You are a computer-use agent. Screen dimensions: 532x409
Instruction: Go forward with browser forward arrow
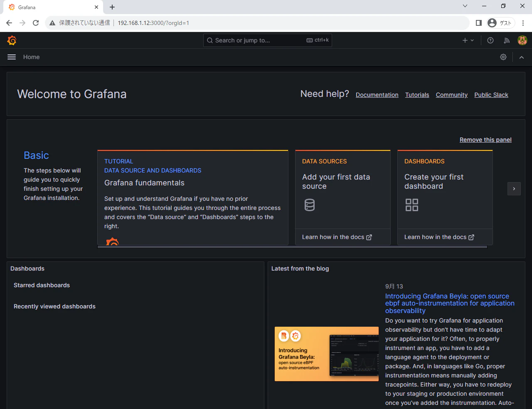point(22,23)
